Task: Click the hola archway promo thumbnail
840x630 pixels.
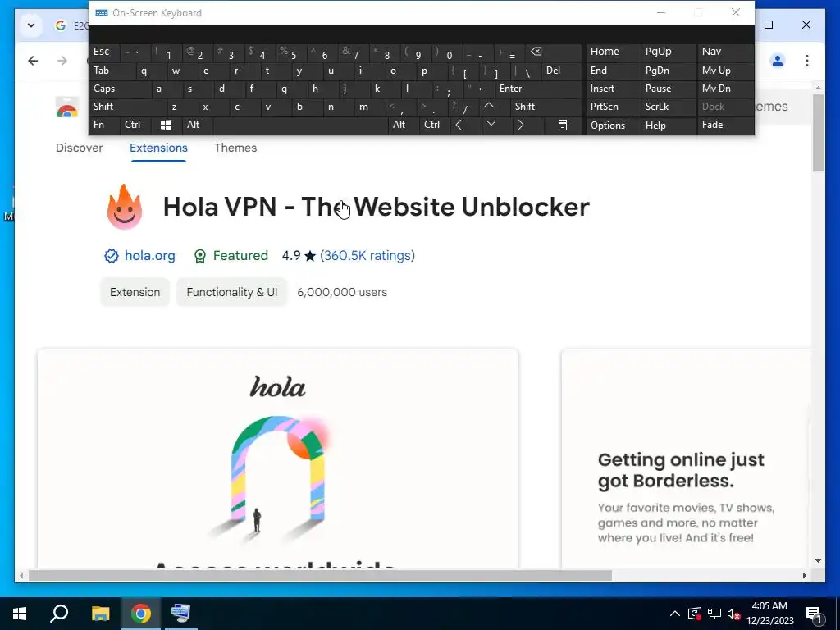Action: 277,459
